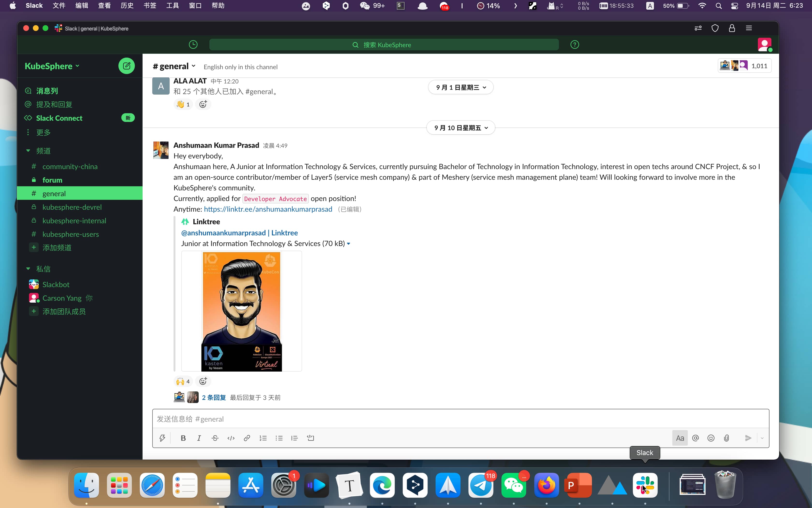The image size is (812, 508).
Task: Toggle blockquote formatting
Action: [x=295, y=438]
